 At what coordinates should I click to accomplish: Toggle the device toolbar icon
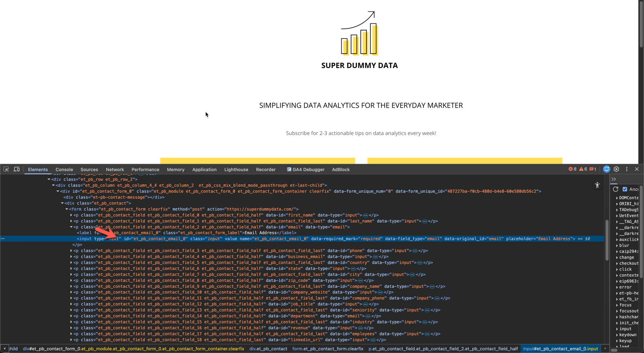(x=17, y=169)
